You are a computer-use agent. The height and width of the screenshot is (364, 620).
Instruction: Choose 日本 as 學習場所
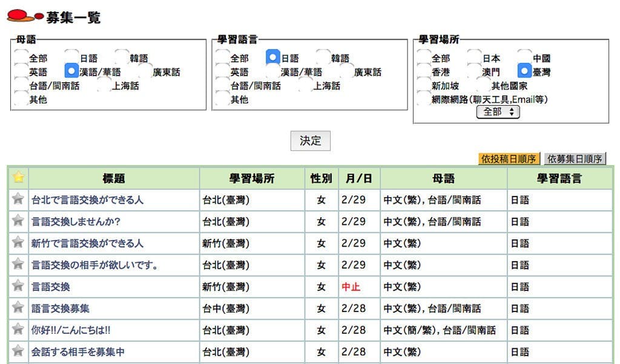(474, 58)
